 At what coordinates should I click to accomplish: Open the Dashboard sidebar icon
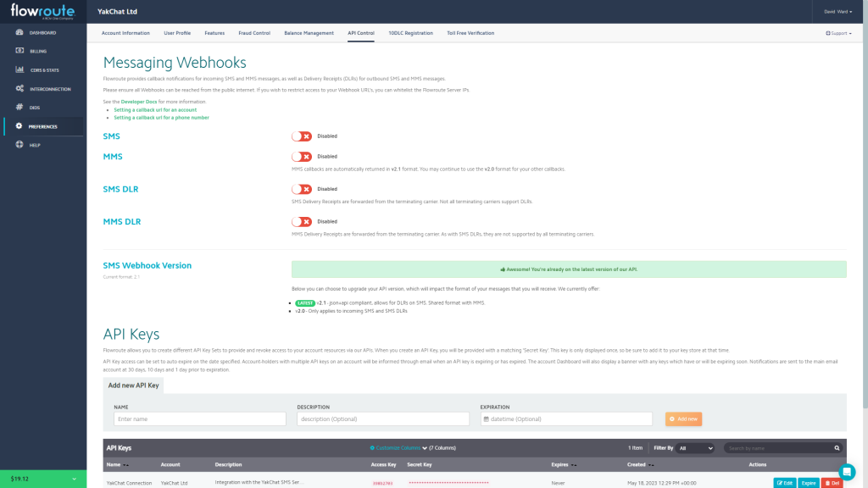[x=19, y=32]
